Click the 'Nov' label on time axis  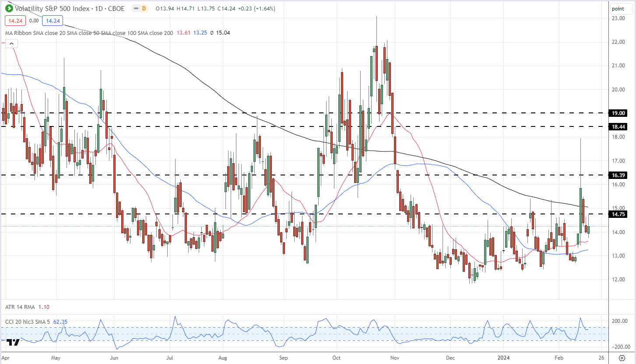point(395,357)
